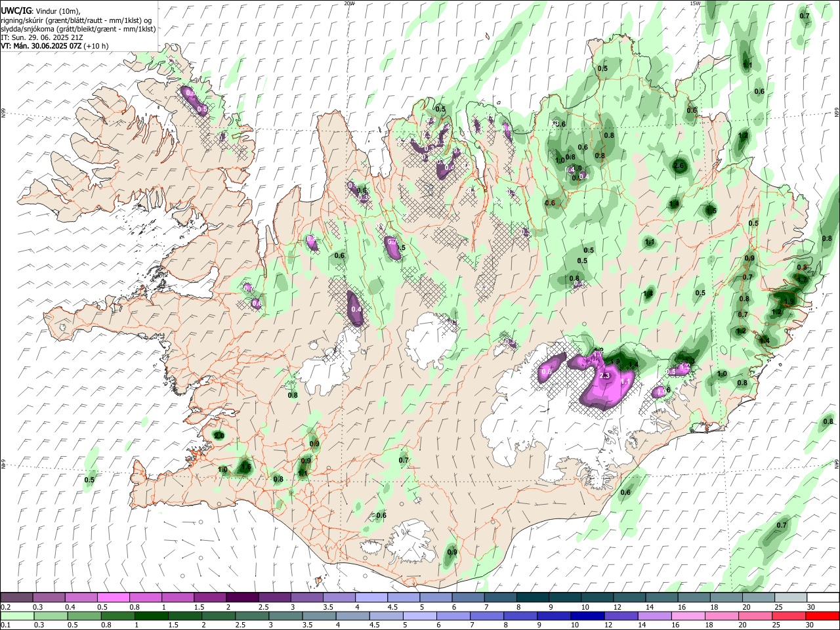Click the 66N latitude label on the left edge
This screenshot has height=630, width=840.
click(x=3, y=113)
